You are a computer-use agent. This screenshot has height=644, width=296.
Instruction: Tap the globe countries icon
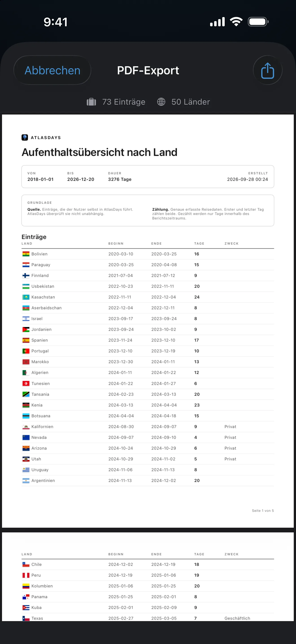point(161,102)
